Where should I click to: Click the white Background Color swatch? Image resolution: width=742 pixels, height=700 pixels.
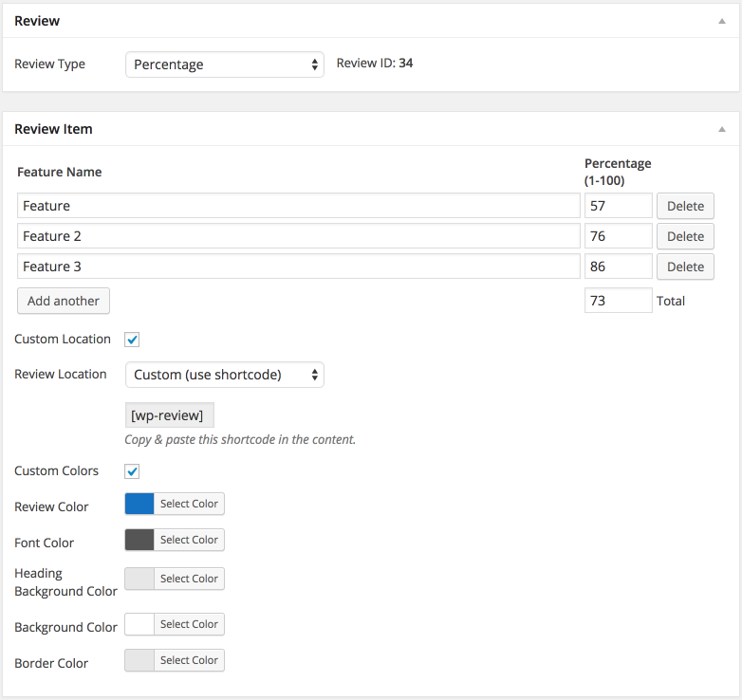click(x=139, y=624)
